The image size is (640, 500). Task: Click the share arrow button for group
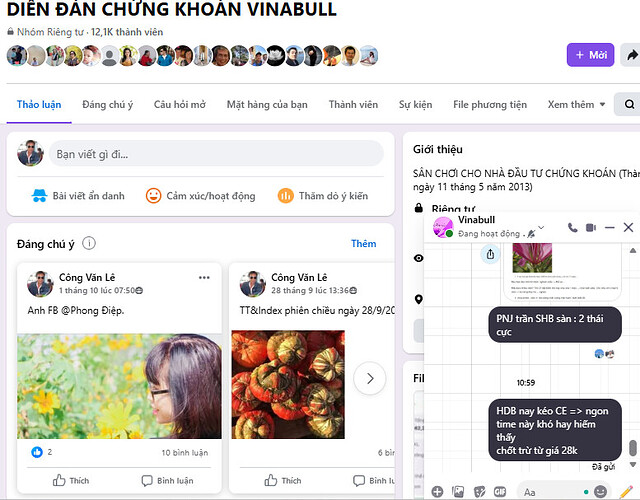coord(631,55)
